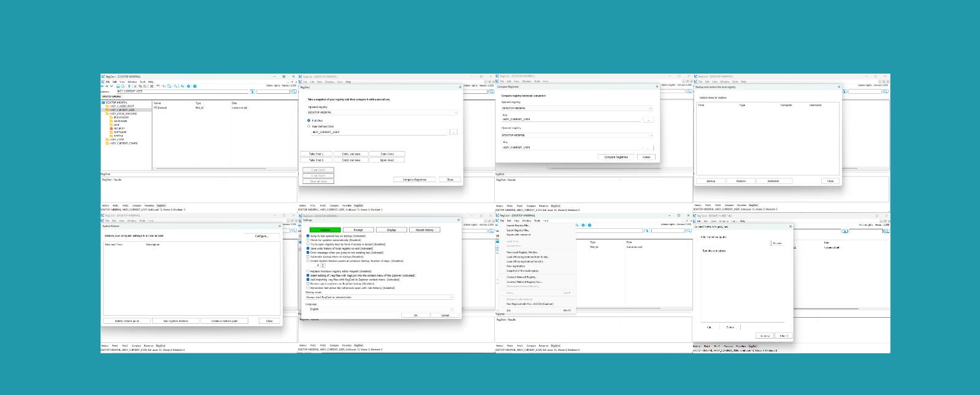Open the Opened registry dropdown in the RegShot dialog
This screenshot has height=395, width=980.
click(382, 113)
